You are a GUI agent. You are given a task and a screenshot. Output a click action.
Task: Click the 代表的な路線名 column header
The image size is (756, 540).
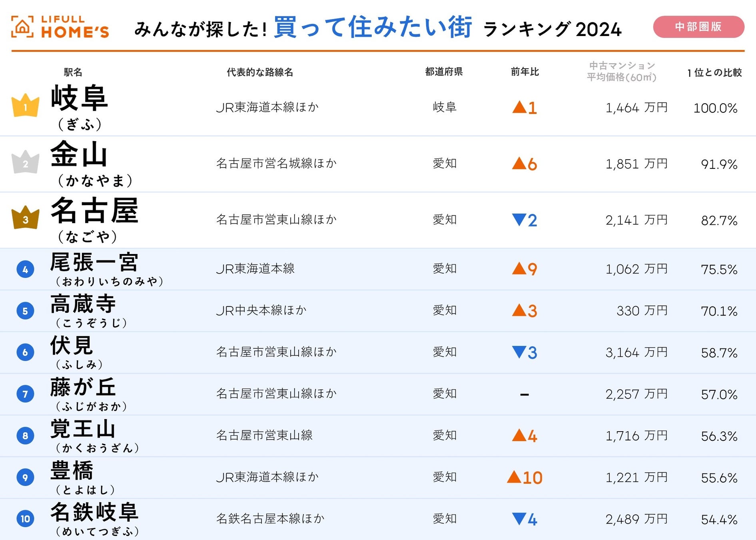(260, 72)
